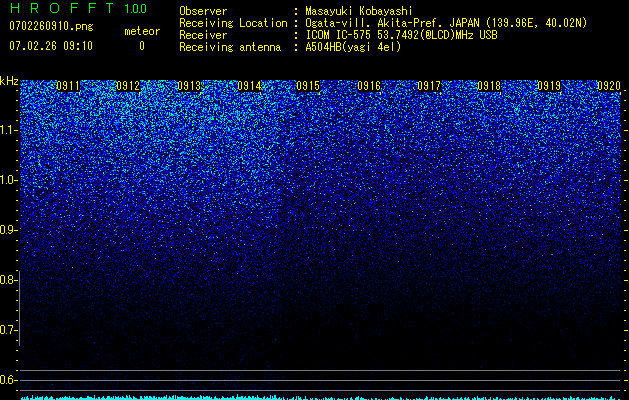Click the meteor label
Viewport: 629px width, 400px height.
pyautogui.click(x=142, y=31)
